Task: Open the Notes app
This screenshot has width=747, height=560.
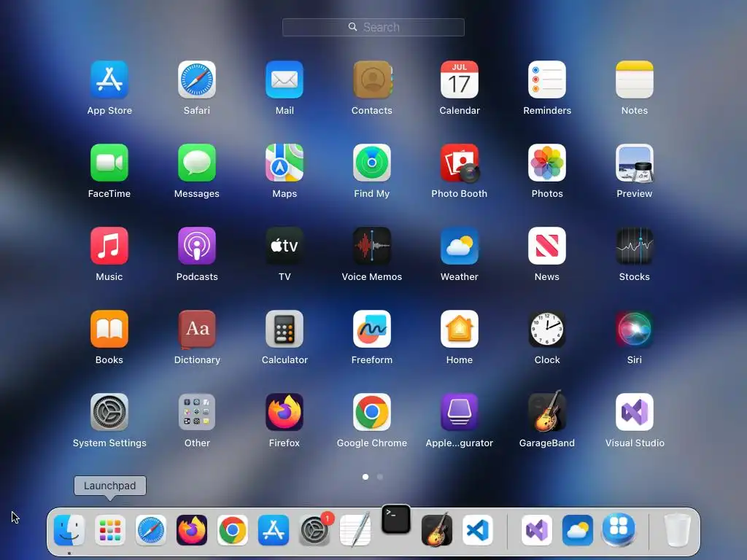Action: coord(635,79)
